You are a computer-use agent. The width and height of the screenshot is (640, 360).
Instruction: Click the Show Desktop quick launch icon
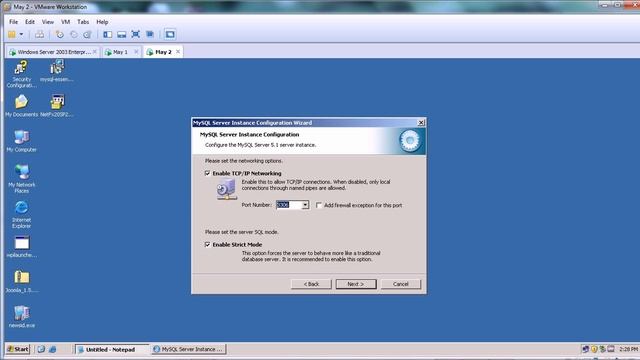coord(41,349)
